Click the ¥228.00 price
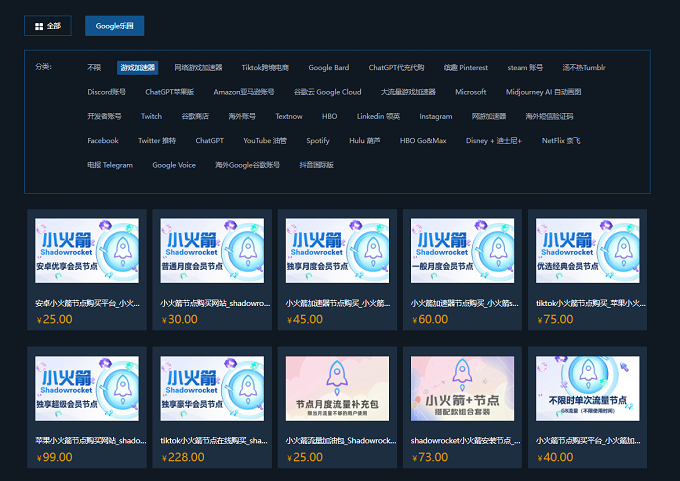Image resolution: width=680 pixels, height=481 pixels. (x=183, y=457)
